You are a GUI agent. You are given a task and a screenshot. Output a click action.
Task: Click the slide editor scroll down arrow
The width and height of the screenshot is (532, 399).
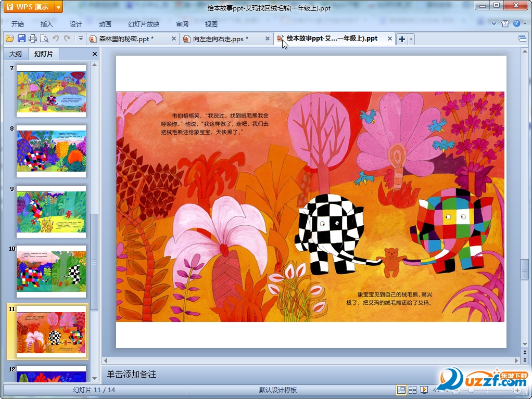(x=525, y=344)
